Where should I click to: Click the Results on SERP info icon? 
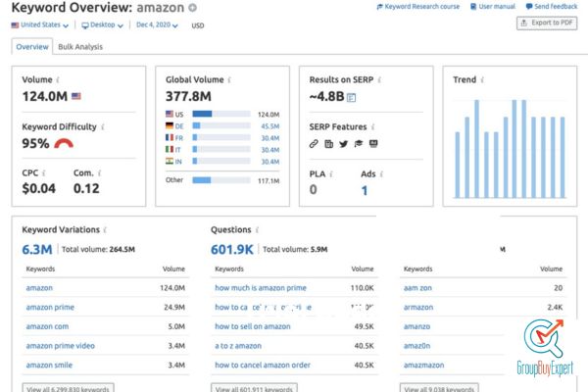[x=379, y=80]
